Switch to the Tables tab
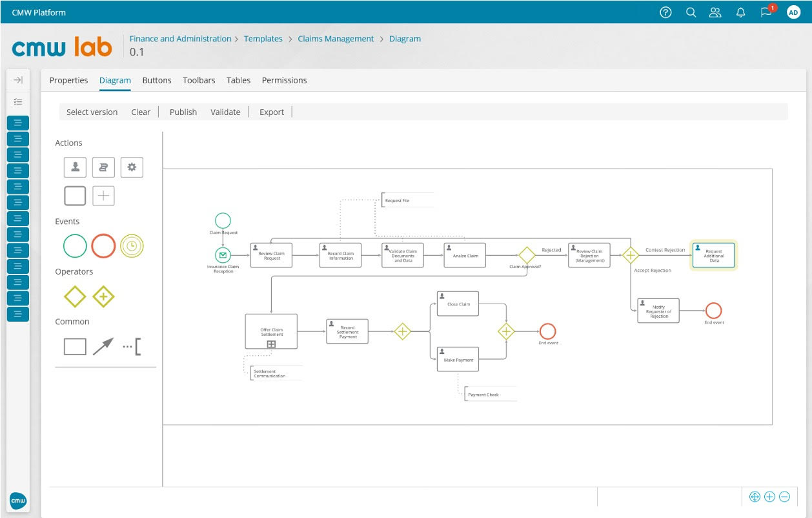812x518 pixels. [x=238, y=80]
